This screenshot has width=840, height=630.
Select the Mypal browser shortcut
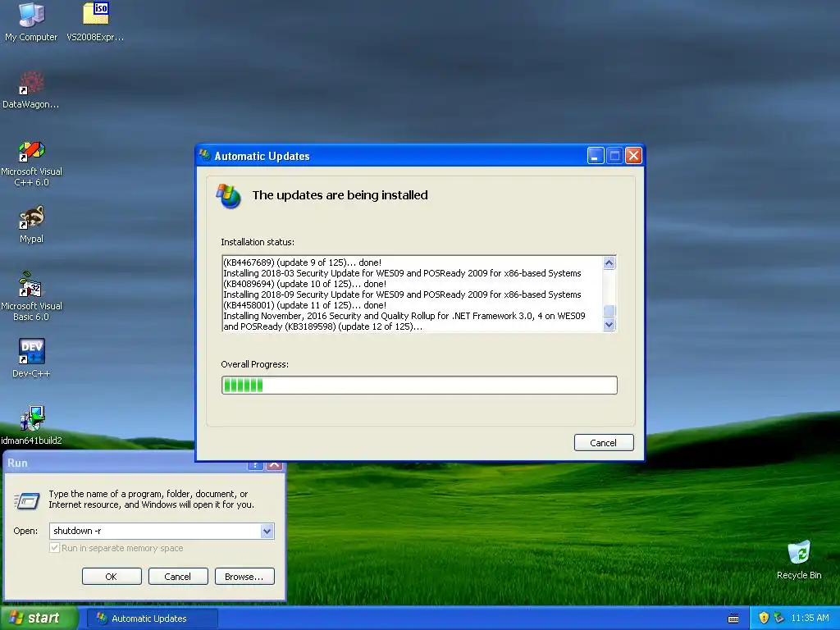point(31,225)
